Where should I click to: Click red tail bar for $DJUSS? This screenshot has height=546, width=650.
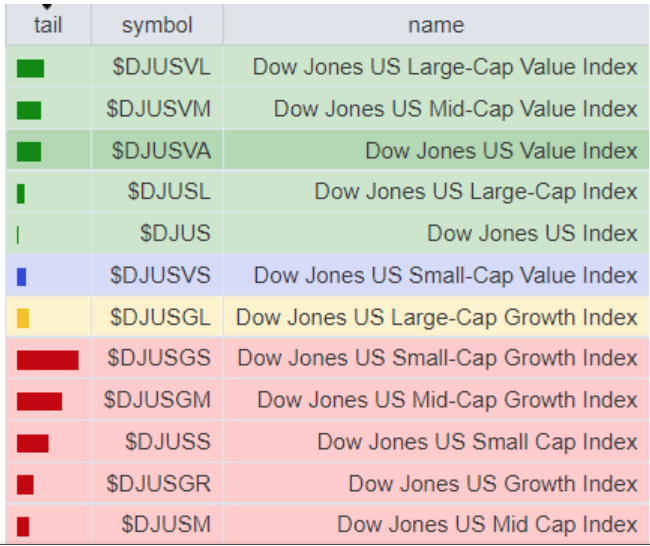pyautogui.click(x=33, y=443)
